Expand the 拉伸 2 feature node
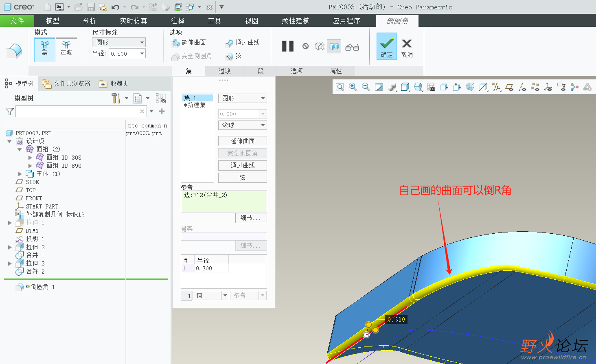596x364 pixels. pyautogui.click(x=10, y=247)
